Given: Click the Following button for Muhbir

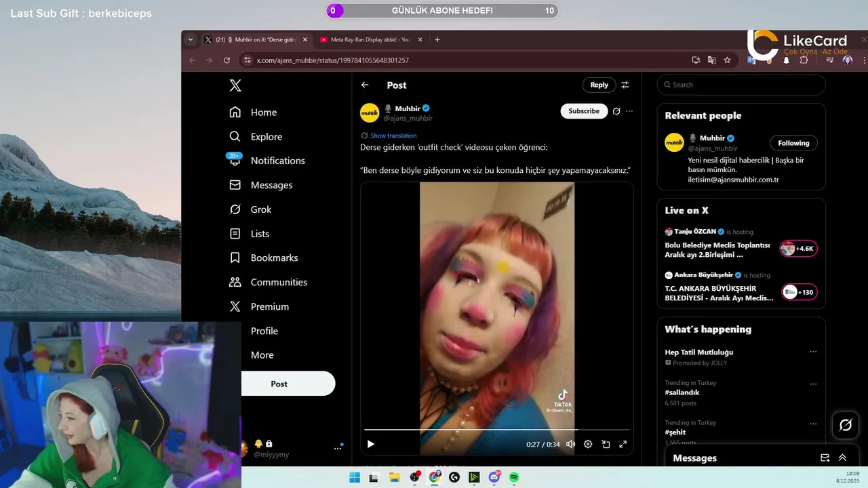Looking at the screenshot, I should [x=793, y=143].
